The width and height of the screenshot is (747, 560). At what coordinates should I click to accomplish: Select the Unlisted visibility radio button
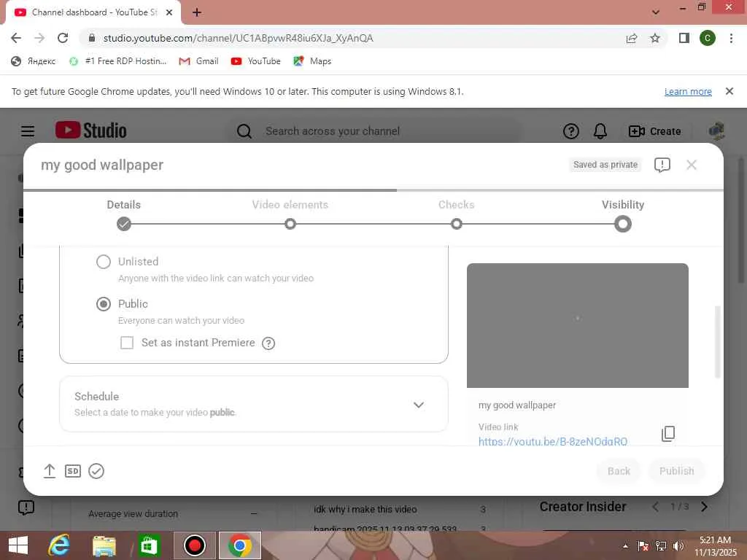(x=104, y=262)
